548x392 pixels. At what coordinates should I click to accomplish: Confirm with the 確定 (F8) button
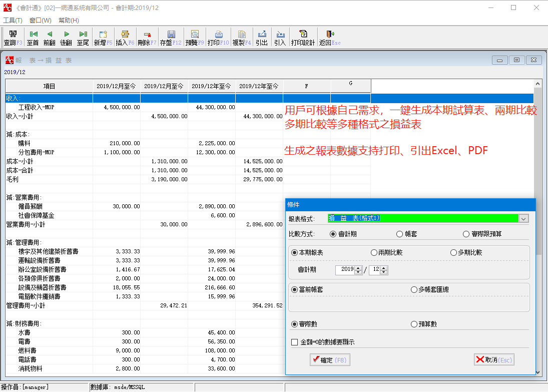330,360
